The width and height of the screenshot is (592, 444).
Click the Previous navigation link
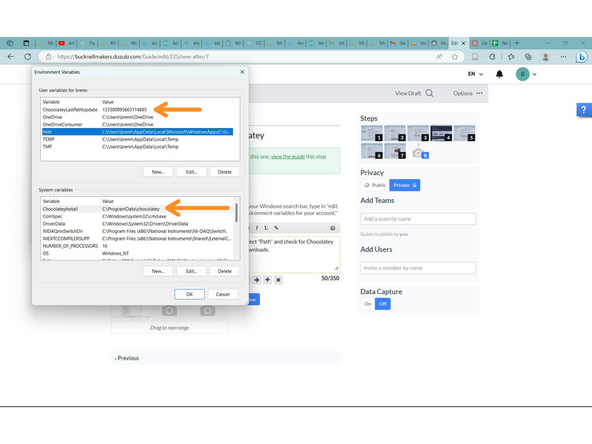pos(127,358)
